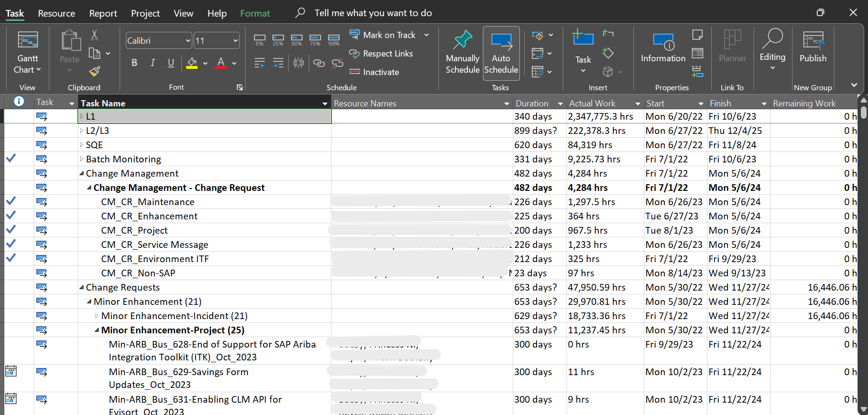868x415 pixels.
Task: Set task to 0% complete
Action: click(260, 40)
